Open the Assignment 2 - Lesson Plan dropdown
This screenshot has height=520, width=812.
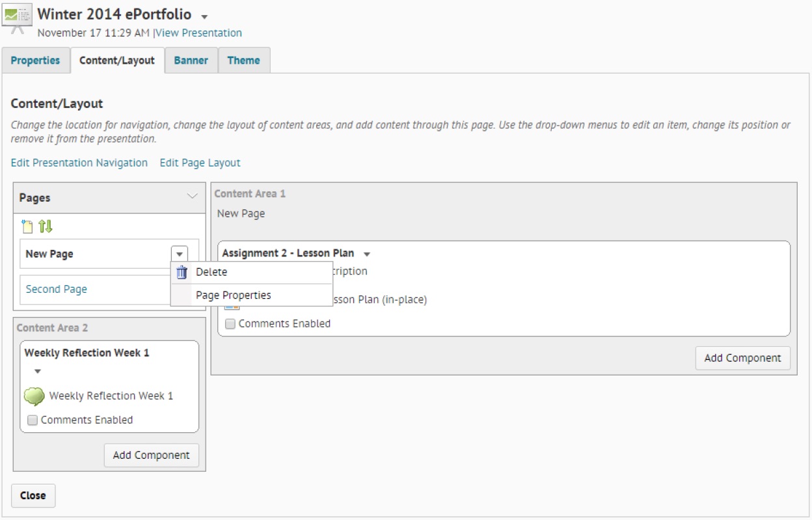click(367, 254)
